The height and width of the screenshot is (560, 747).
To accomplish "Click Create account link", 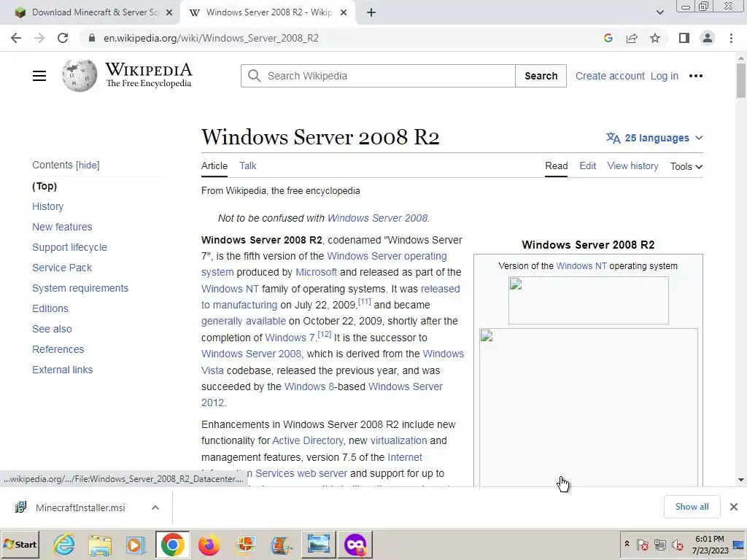I will click(610, 76).
